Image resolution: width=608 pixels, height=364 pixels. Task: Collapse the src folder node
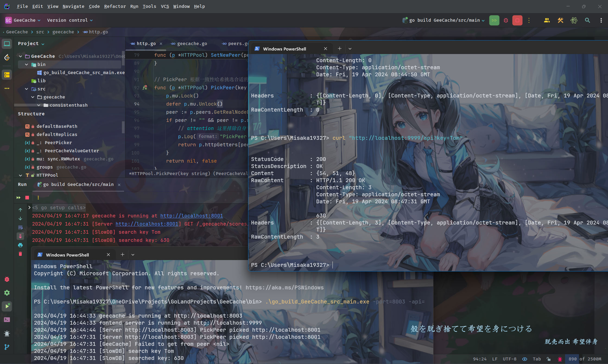(26, 89)
